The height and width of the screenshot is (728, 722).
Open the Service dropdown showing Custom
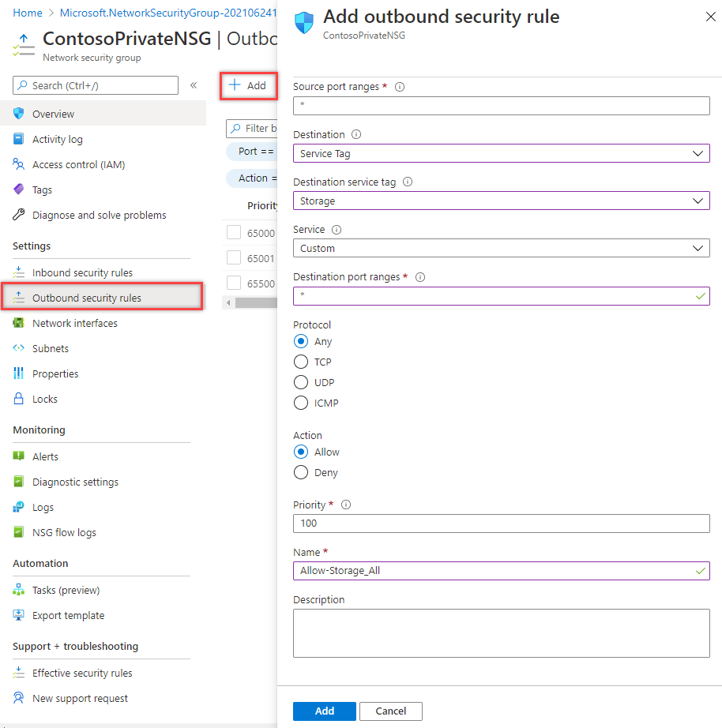[x=502, y=248]
